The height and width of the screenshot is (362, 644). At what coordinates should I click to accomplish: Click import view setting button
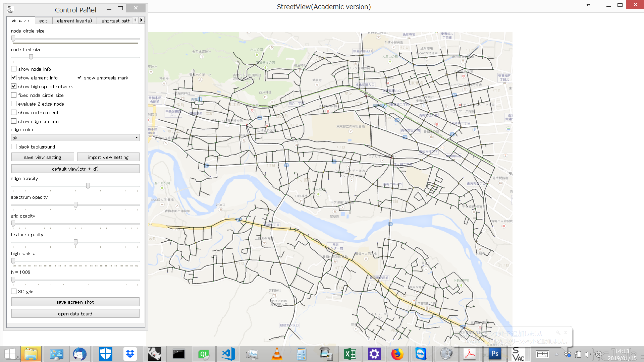[x=108, y=157]
